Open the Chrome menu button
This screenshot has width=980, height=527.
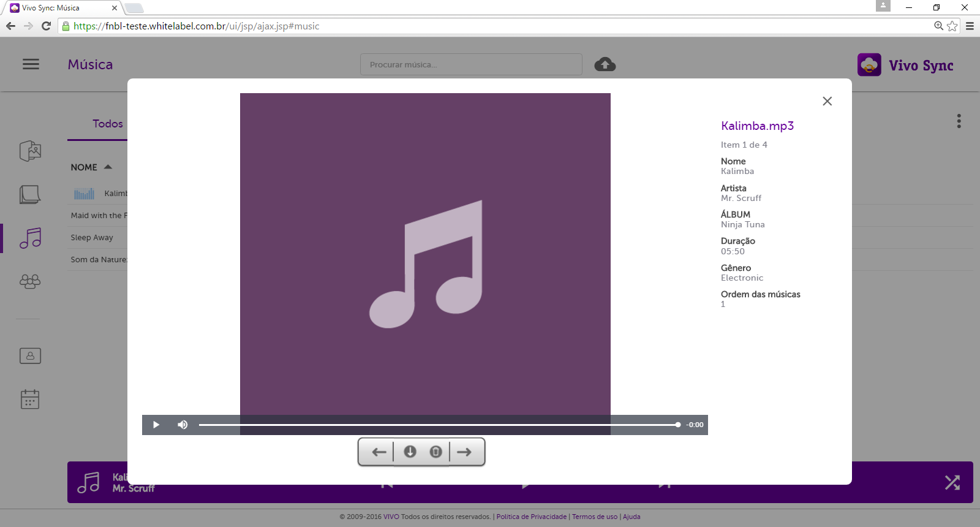click(970, 26)
